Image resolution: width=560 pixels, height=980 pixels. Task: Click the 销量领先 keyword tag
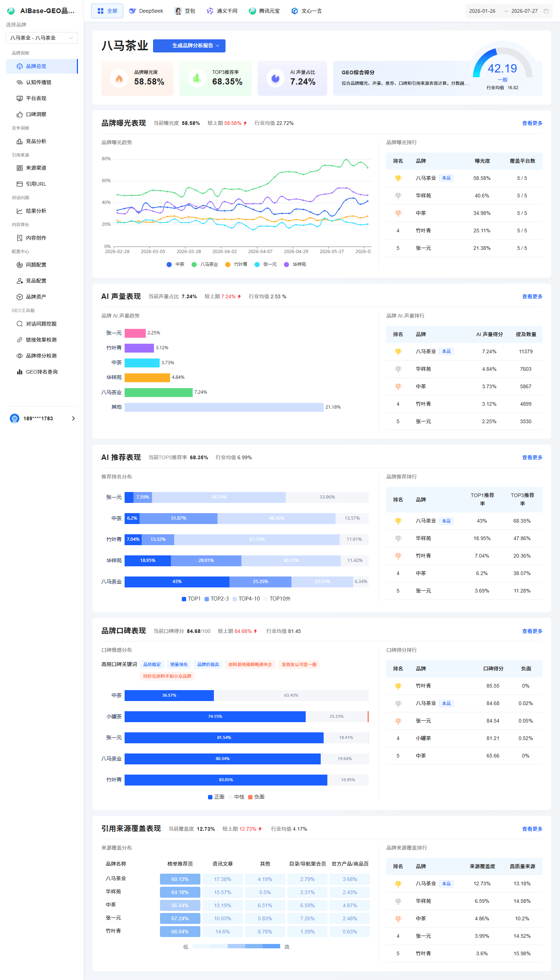[x=179, y=665]
